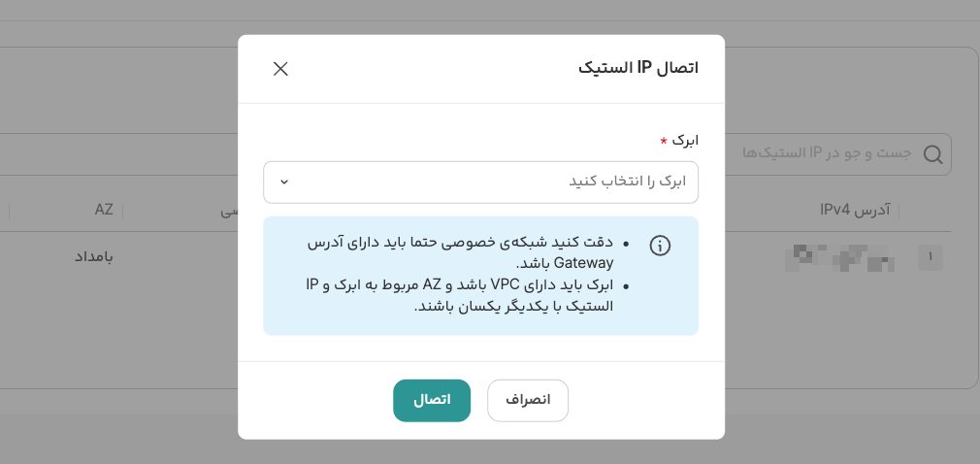
Task: Click the info circle icon in the notice
Action: pyautogui.click(x=660, y=246)
